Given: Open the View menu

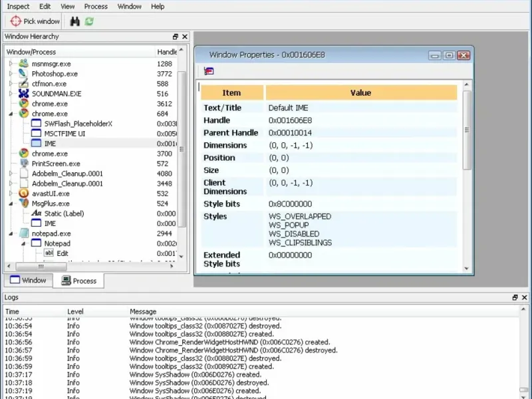Looking at the screenshot, I should (68, 7).
